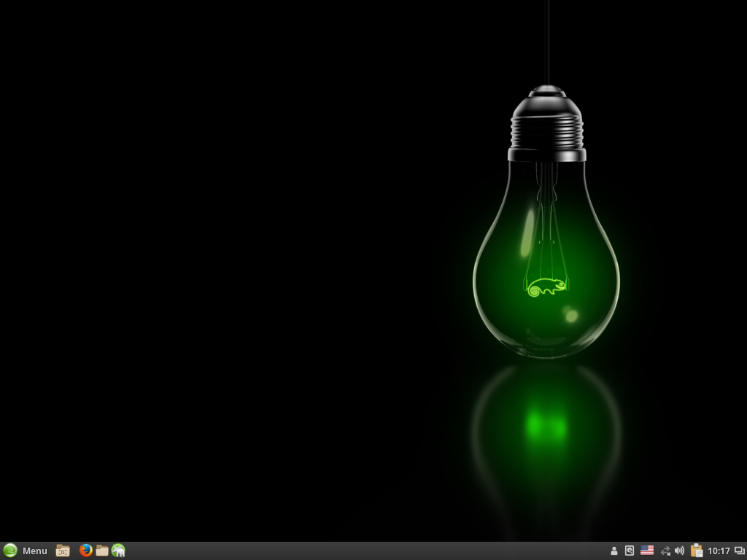747x560 pixels.
Task: Open the user applet in the tray
Action: pyautogui.click(x=614, y=551)
